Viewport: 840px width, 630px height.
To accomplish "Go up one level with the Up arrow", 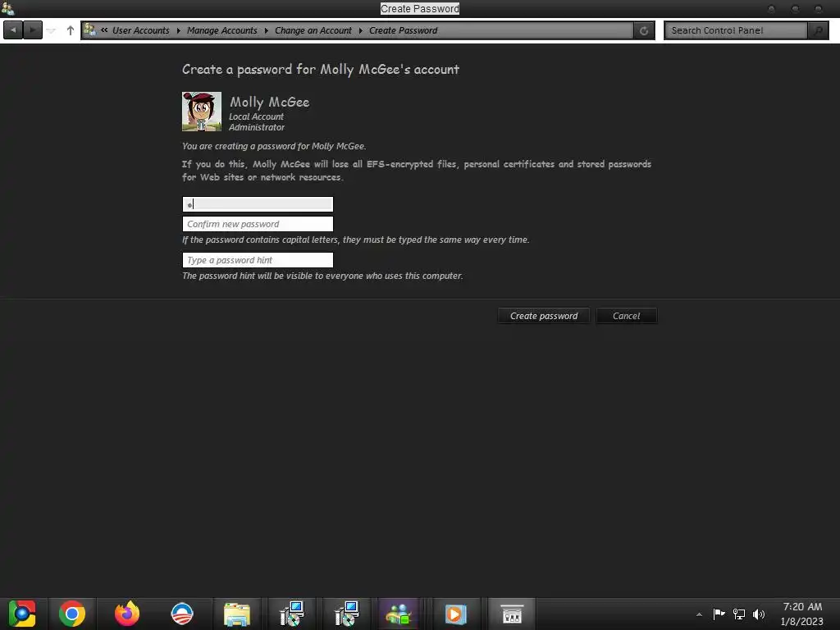I will tap(71, 30).
